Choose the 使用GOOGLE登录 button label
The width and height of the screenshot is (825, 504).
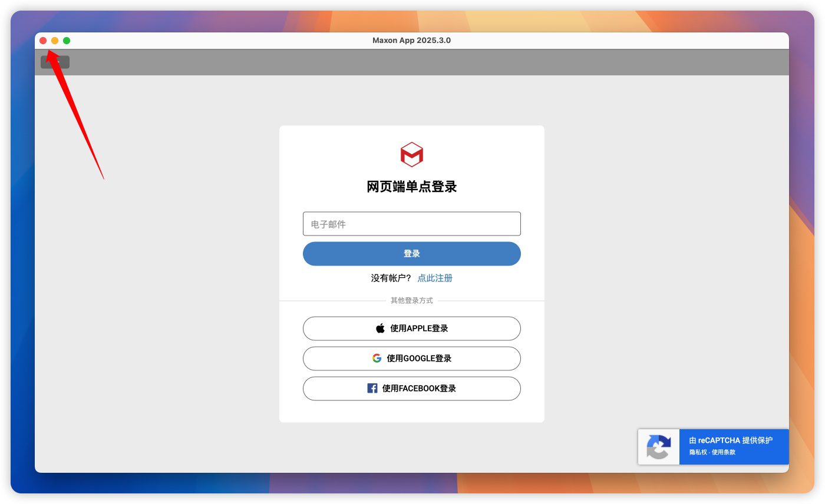click(419, 359)
